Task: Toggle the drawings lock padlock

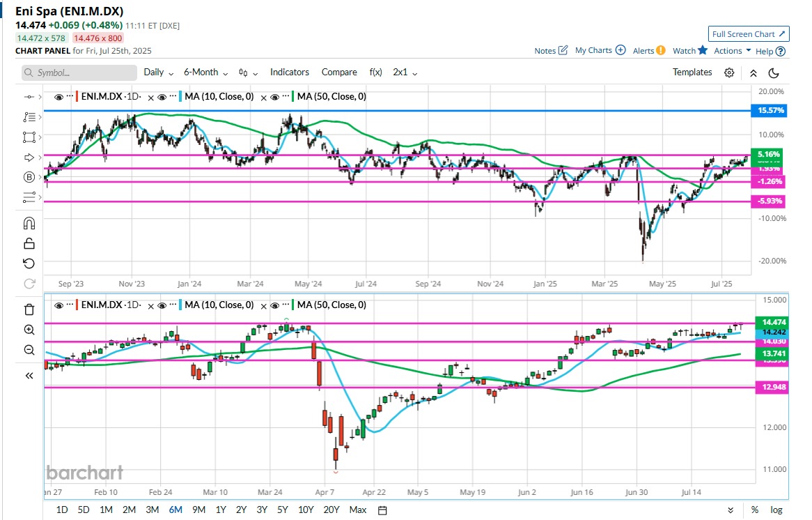Action: (29, 243)
